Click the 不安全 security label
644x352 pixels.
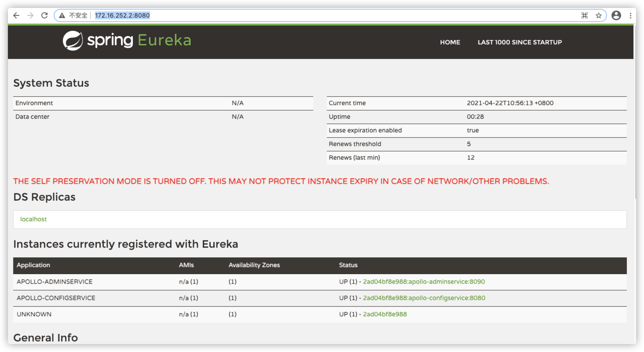click(x=78, y=15)
